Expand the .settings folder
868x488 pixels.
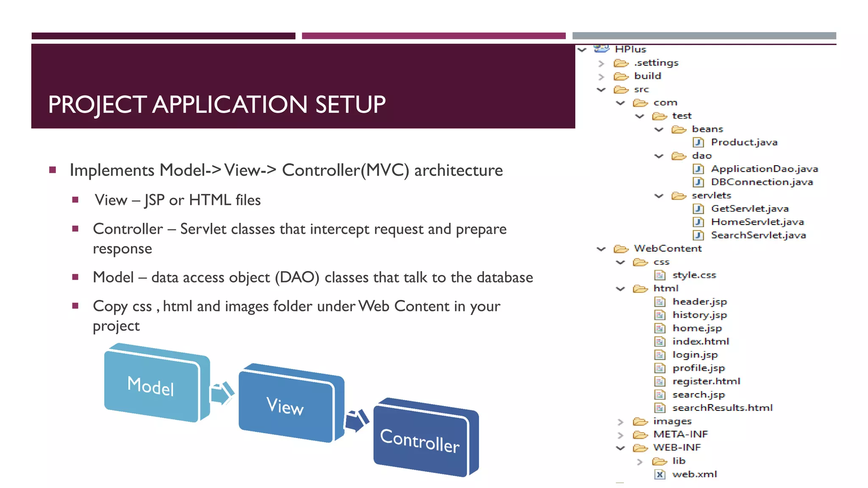[x=601, y=64]
